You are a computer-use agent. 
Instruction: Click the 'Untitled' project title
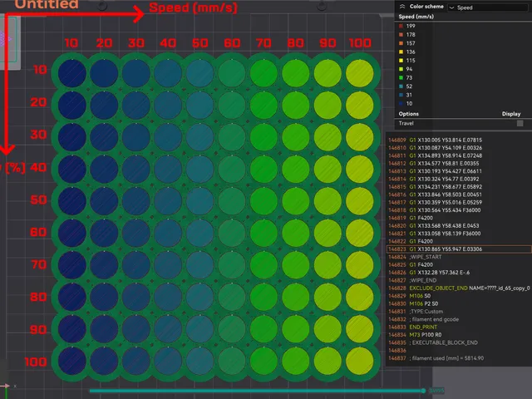[x=47, y=4]
